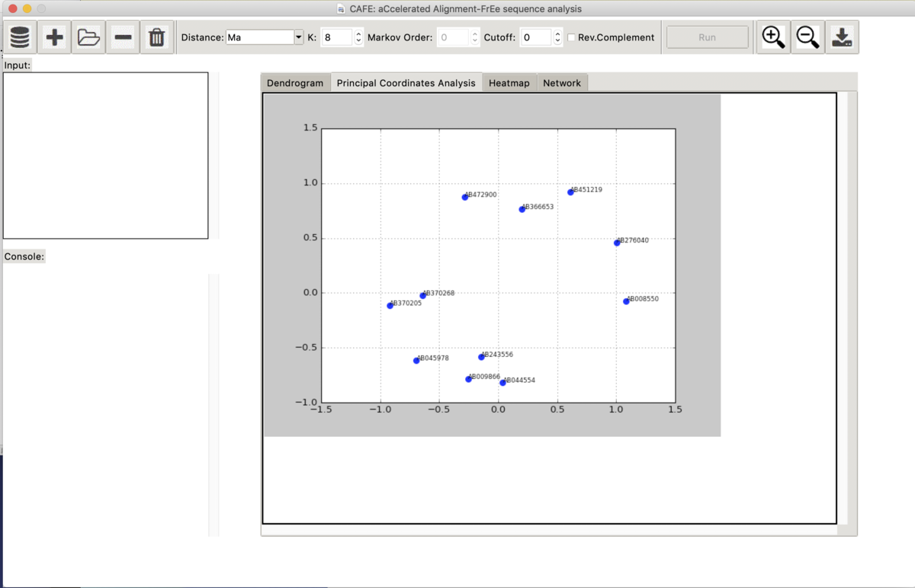Zoom out with the magnifier minus icon
This screenshot has height=588, width=915.
click(x=807, y=37)
